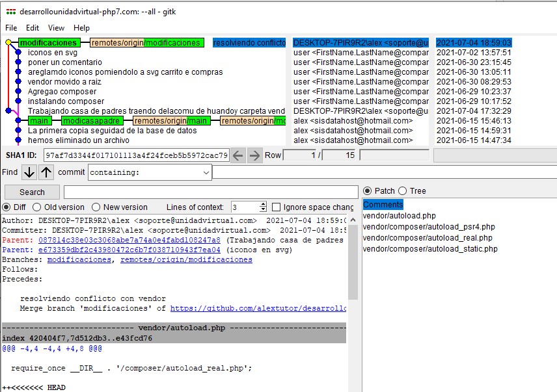Screen dimensions: 557x392
Task: Click the Find text entry field
Action: [385, 172]
